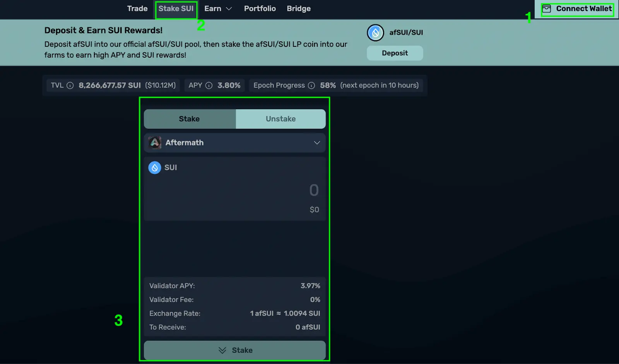Click the $0 amount value
The width and height of the screenshot is (619, 364).
[x=315, y=210]
